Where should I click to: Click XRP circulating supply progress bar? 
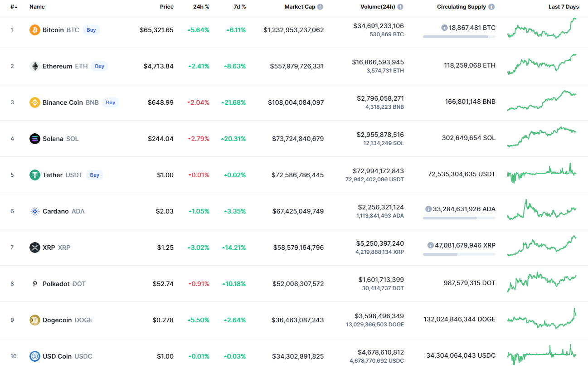[459, 254]
